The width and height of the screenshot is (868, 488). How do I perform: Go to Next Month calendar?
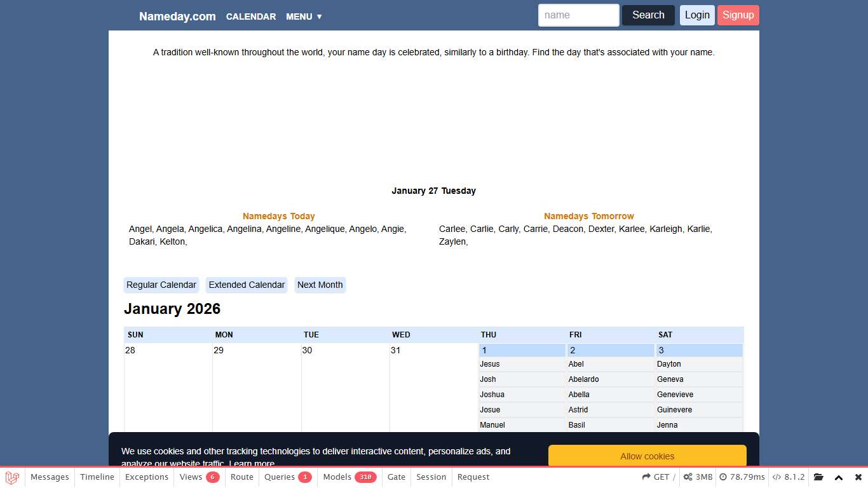click(320, 285)
